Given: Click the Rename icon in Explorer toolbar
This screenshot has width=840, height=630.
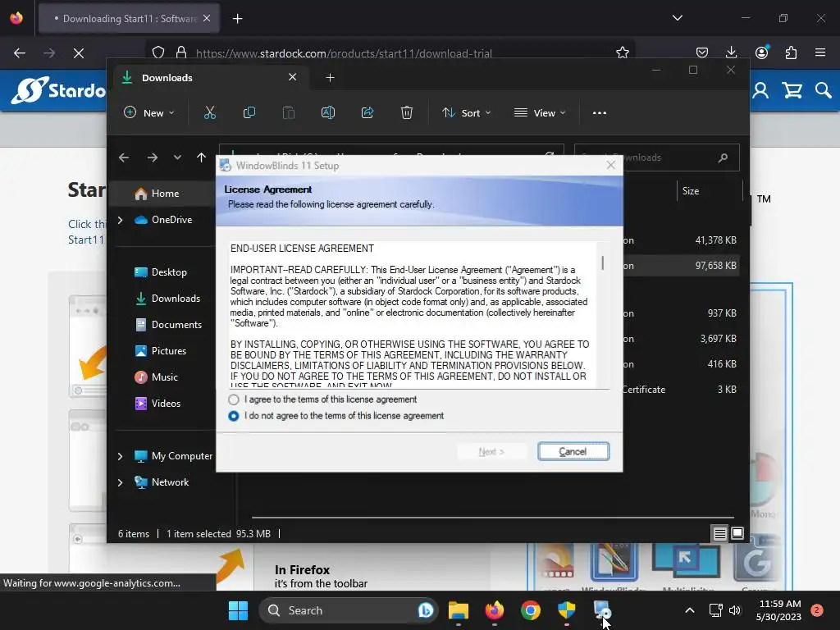Looking at the screenshot, I should tap(328, 113).
